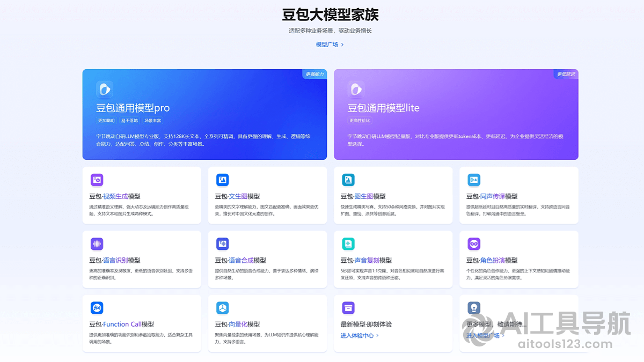Image resolution: width=644 pixels, height=362 pixels.
Task: Open the 豆包通用模型pro card title
Action: tap(133, 108)
